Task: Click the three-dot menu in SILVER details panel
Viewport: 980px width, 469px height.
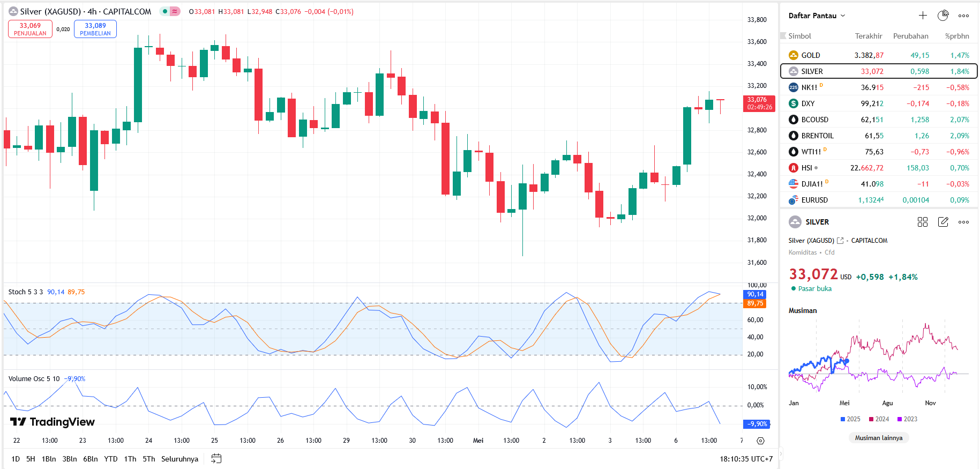Action: (963, 222)
